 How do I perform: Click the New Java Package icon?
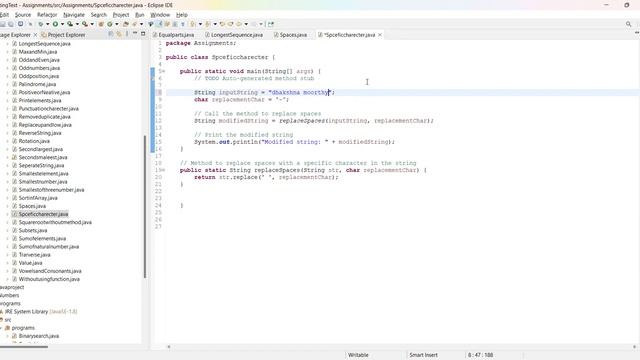pos(101,24)
